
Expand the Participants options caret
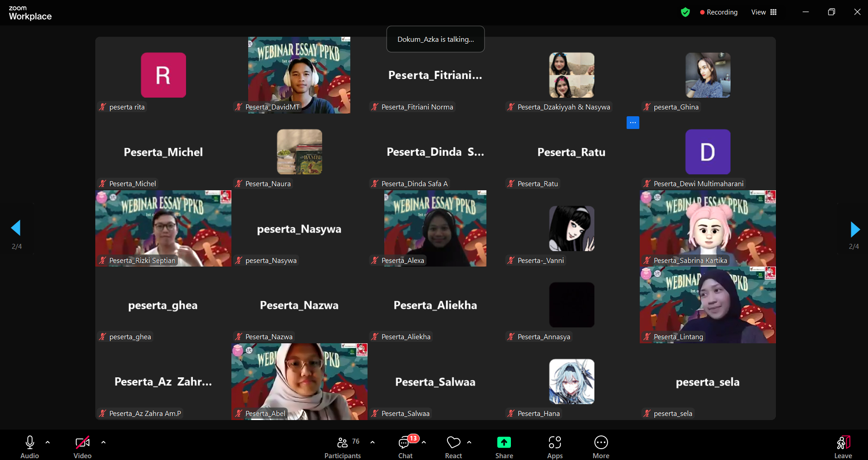(x=373, y=442)
